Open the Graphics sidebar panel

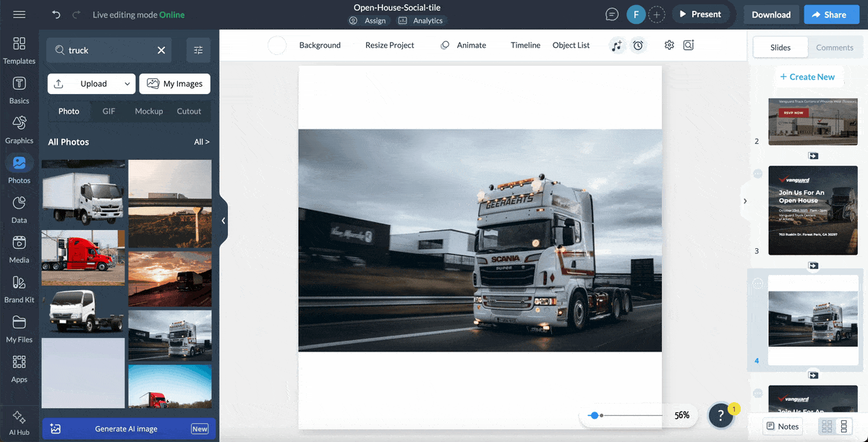(20, 130)
